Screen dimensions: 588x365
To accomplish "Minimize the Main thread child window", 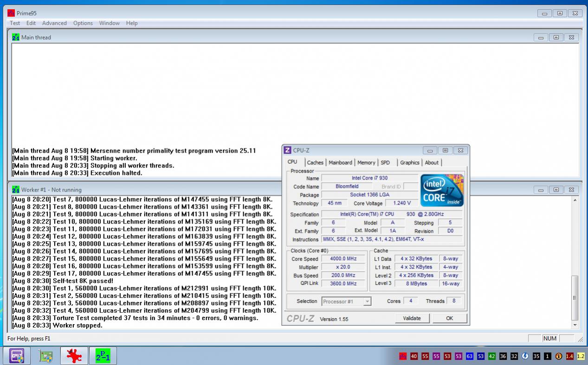I will coord(541,37).
